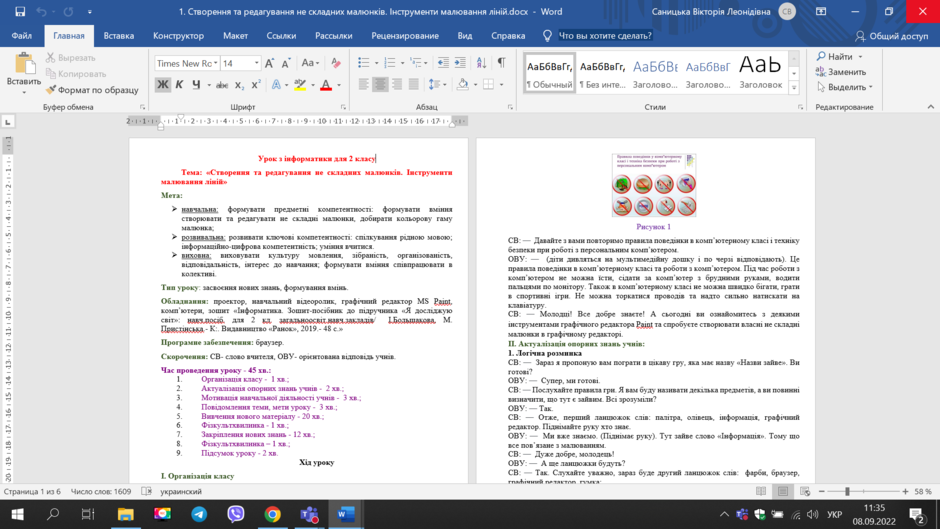The image size is (940, 529).
Task: Apply red font color
Action: (326, 85)
